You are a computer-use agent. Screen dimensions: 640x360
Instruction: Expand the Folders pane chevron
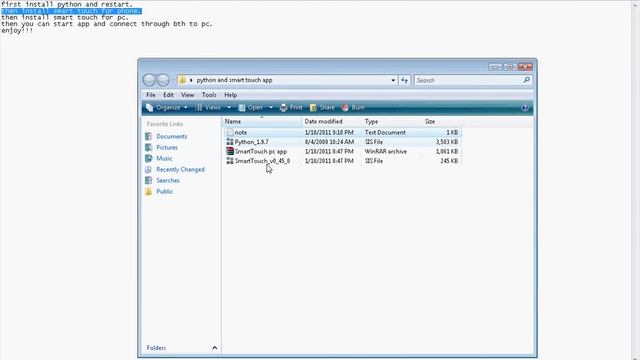pos(215,348)
